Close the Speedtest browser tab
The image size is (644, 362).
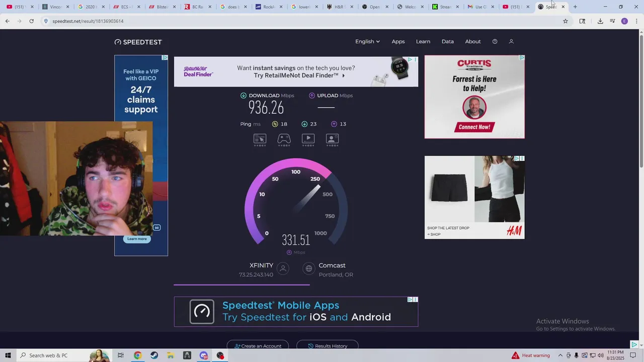pos(563,7)
